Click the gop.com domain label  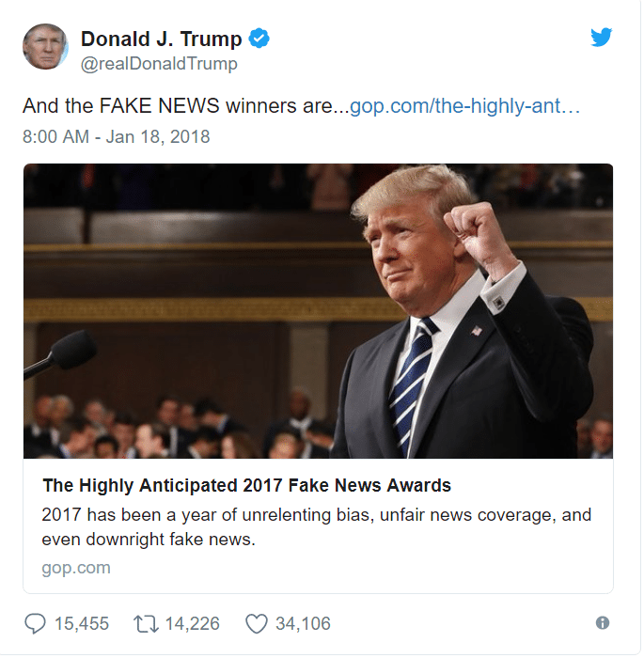[76, 570]
